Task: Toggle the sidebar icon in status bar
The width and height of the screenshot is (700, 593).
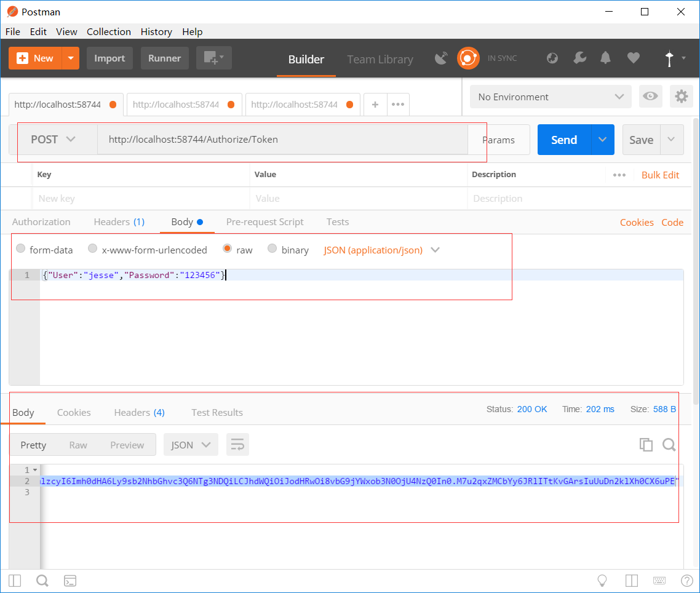Action: tap(15, 581)
